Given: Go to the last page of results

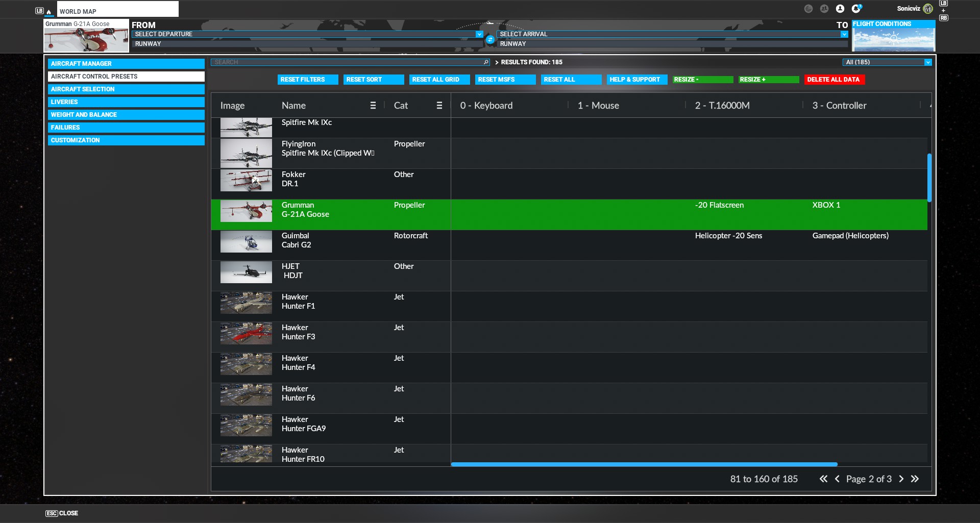Looking at the screenshot, I should coord(915,479).
